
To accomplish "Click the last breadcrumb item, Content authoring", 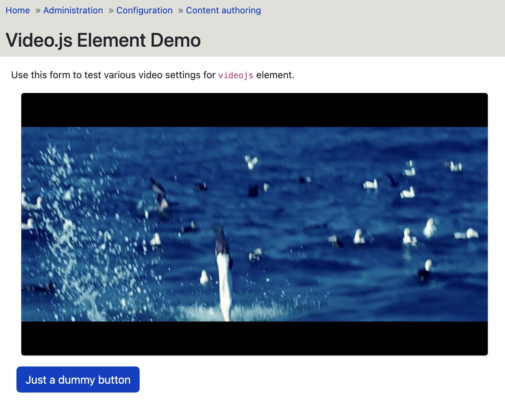I will [223, 10].
